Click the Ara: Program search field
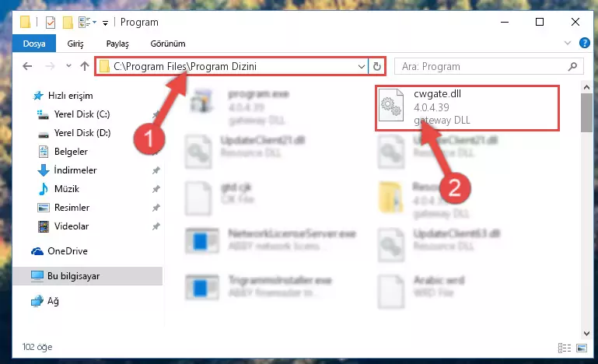 pos(482,67)
